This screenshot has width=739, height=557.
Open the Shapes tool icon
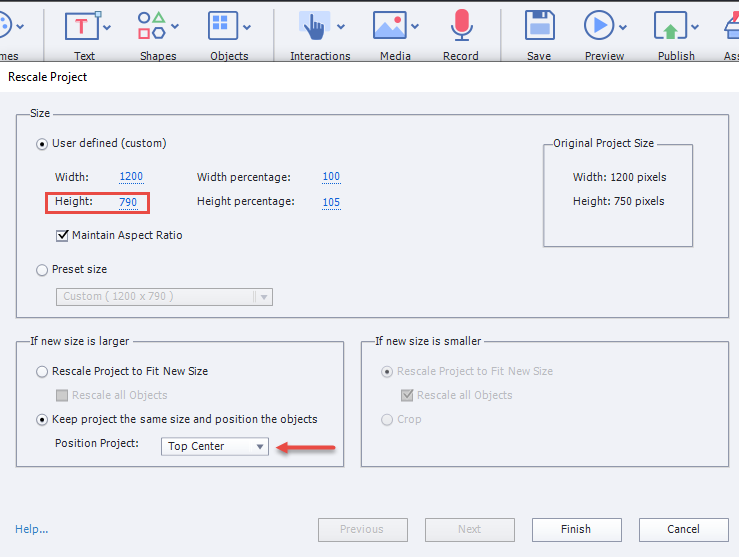click(x=152, y=26)
